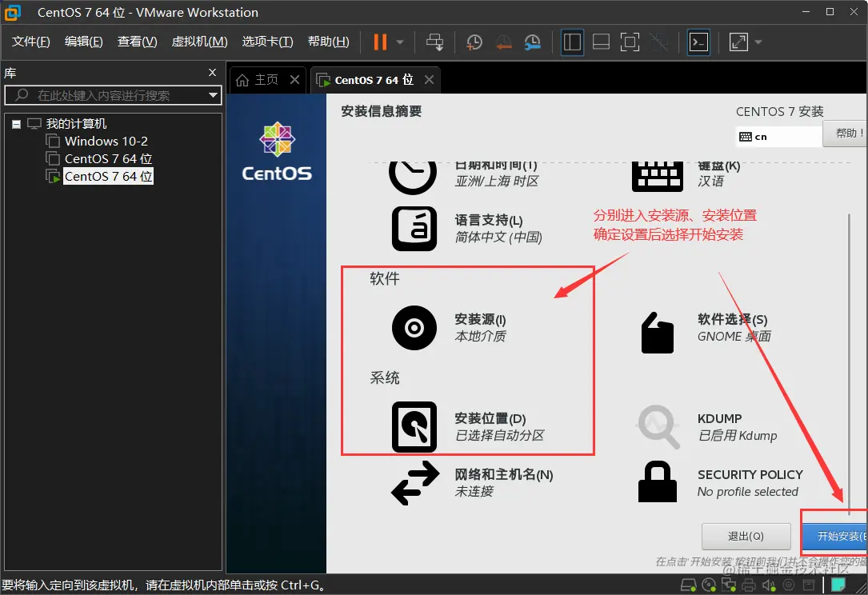Open 安装位置(D) hard disk icon
The height and width of the screenshot is (595, 868).
tap(414, 427)
